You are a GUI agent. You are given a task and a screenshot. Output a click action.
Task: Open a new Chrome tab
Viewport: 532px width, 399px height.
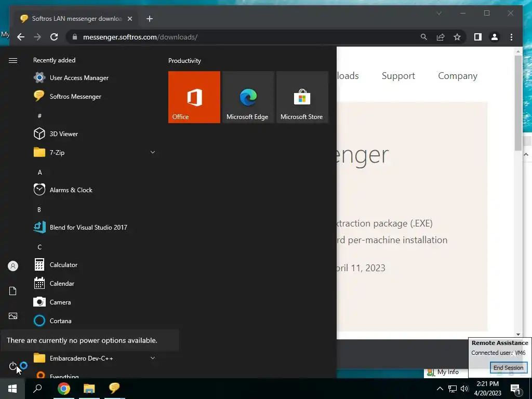149,19
